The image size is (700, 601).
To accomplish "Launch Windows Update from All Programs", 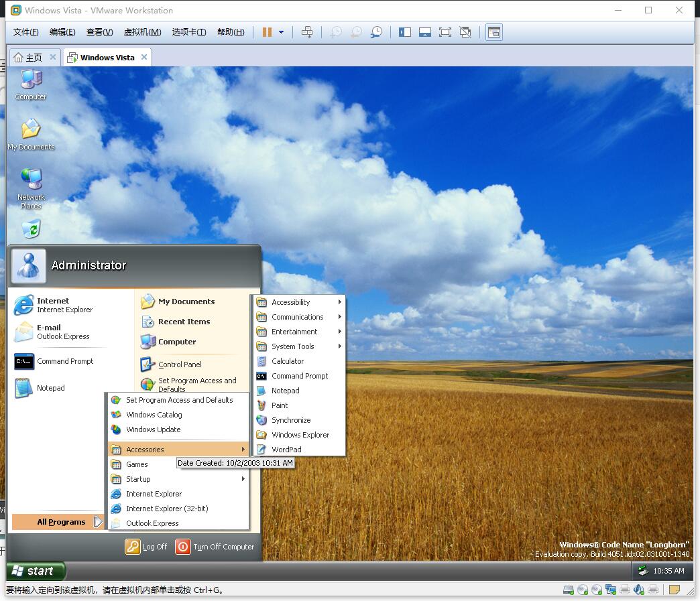I will tap(178, 429).
